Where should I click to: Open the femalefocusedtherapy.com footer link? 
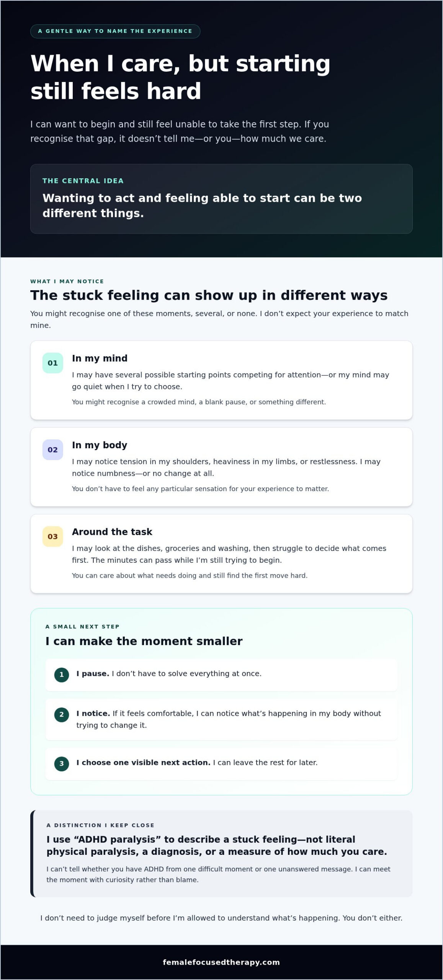click(221, 962)
